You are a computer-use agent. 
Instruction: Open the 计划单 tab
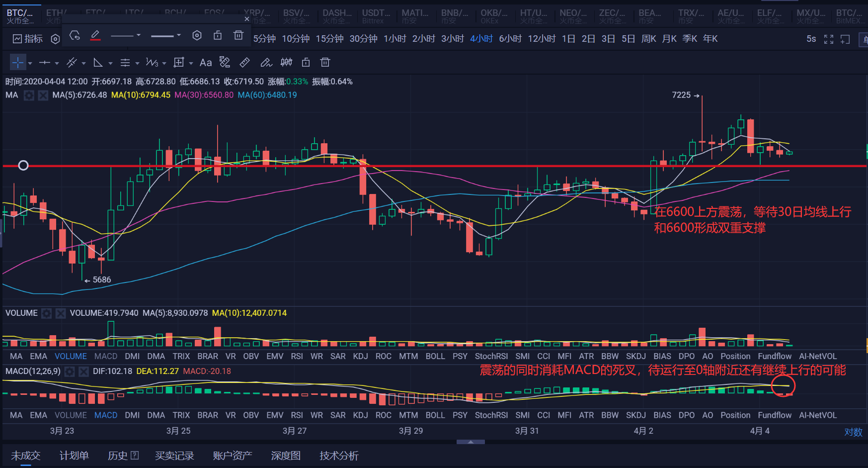(x=74, y=456)
